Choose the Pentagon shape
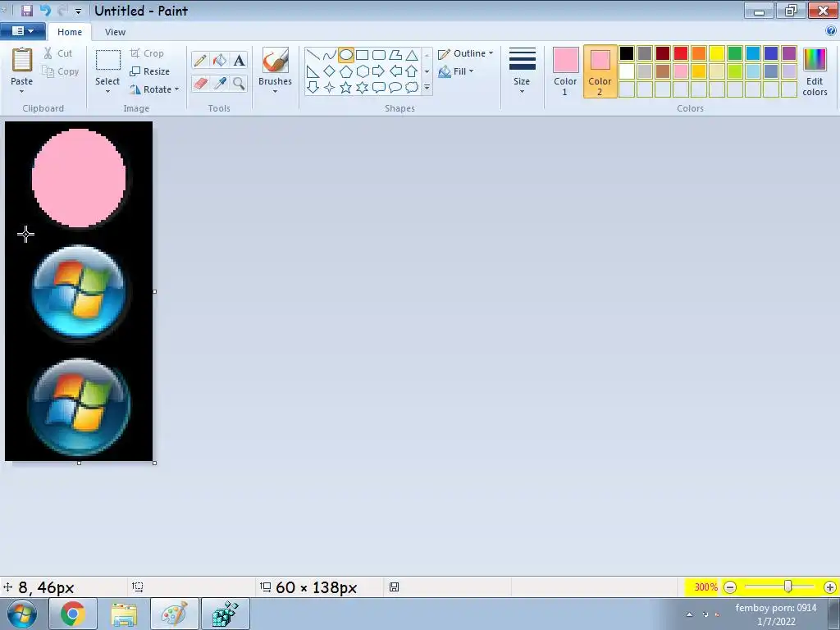Image resolution: width=840 pixels, height=630 pixels. 346,71
